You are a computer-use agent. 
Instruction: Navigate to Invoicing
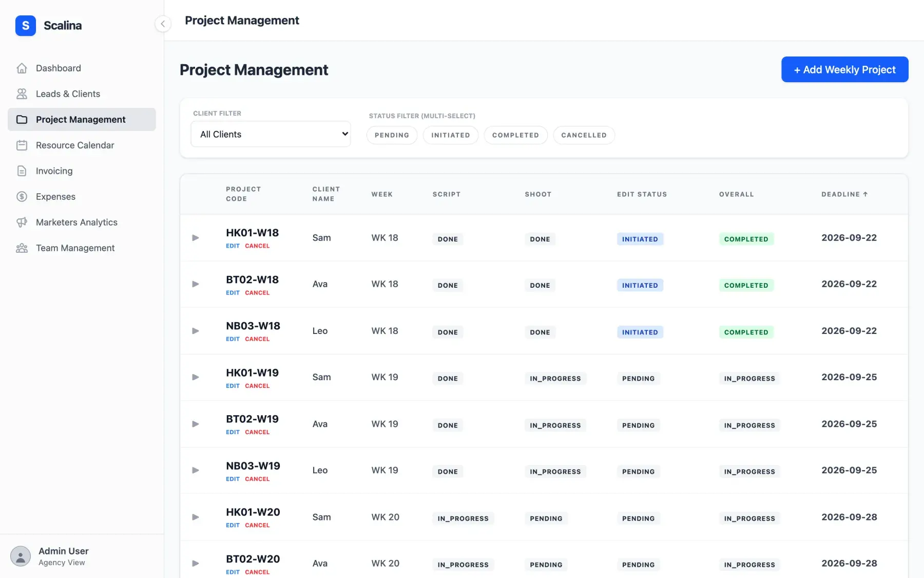[x=82, y=171]
